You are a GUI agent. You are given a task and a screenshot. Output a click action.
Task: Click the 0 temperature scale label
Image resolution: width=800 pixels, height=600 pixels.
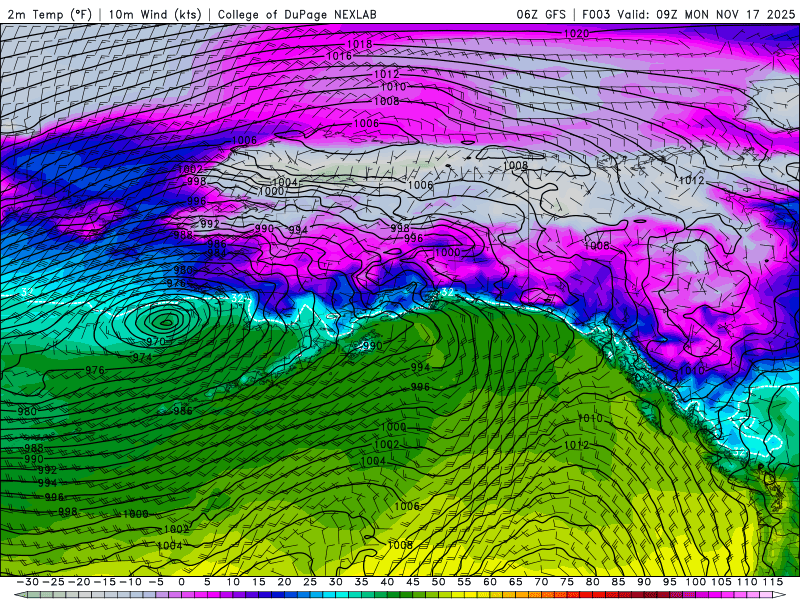click(x=182, y=582)
